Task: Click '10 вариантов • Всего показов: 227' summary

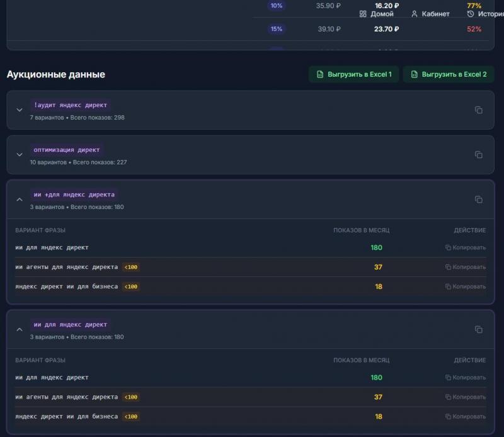Action: point(78,162)
